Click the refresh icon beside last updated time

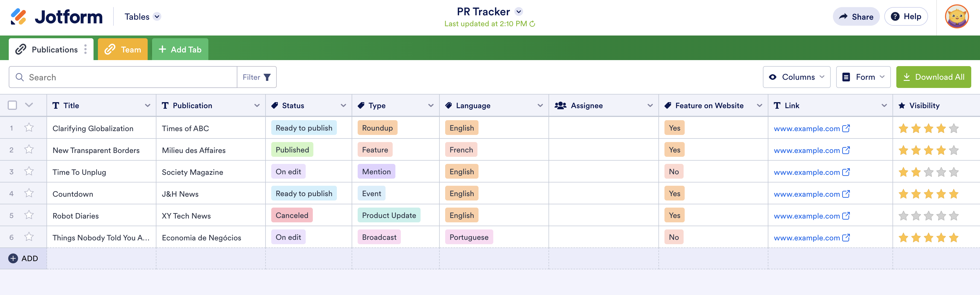(x=532, y=24)
